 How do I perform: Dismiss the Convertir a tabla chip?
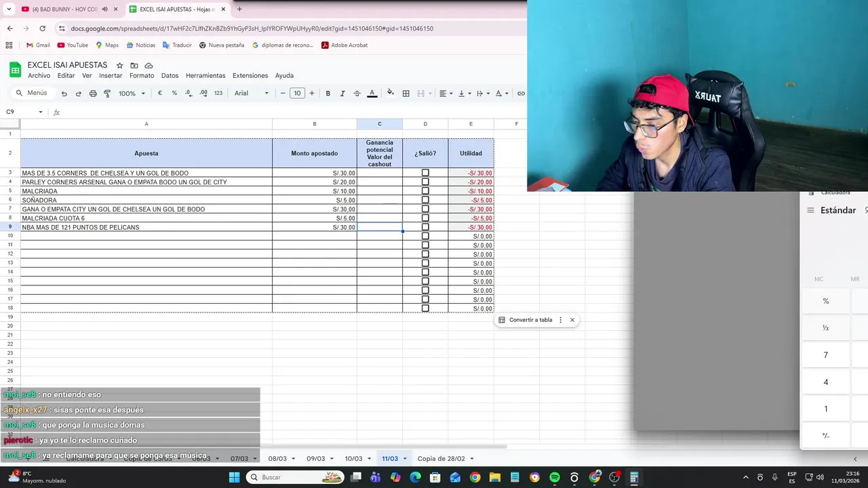point(572,320)
